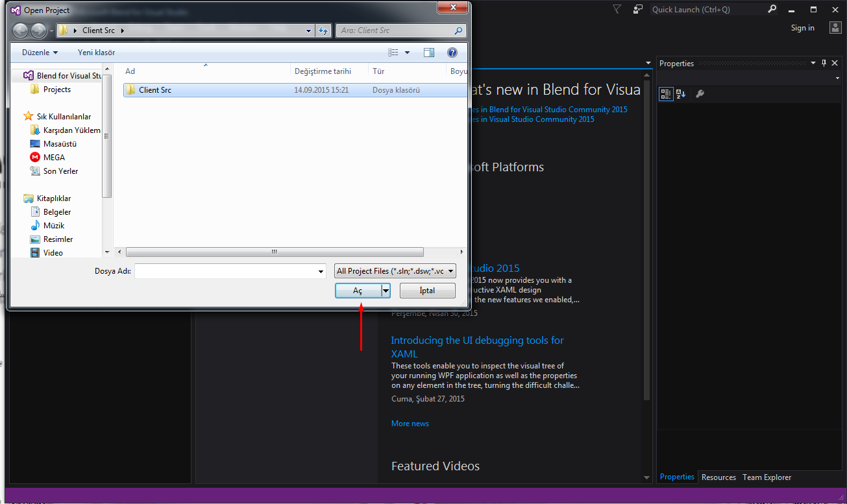Click the Sık Kullanılanlar star icon
This screenshot has height=504, width=847.
tap(29, 117)
